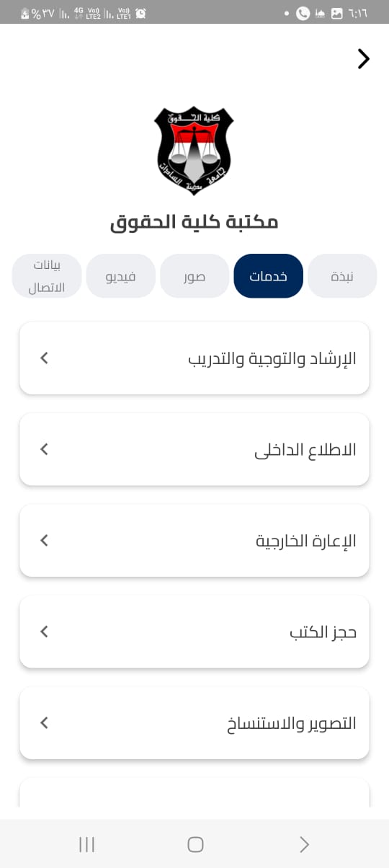
Task: Expand the الاطلاع الداخلى chevron
Action: point(44,449)
